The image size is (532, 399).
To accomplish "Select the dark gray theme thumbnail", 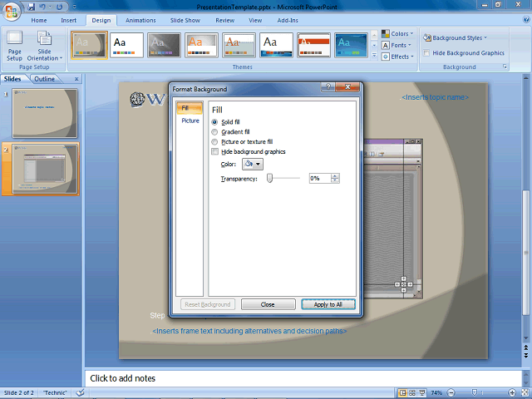I will [x=164, y=45].
